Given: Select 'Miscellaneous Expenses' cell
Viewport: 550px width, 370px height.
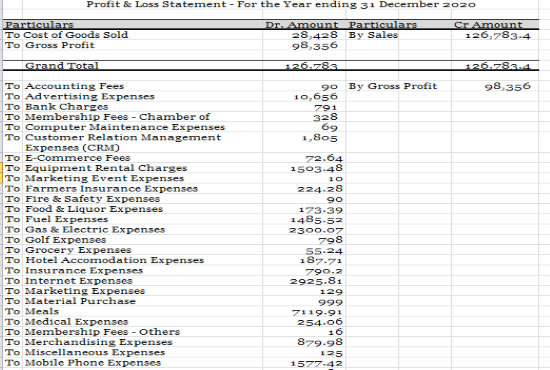Looking at the screenshot, I should click(95, 352).
